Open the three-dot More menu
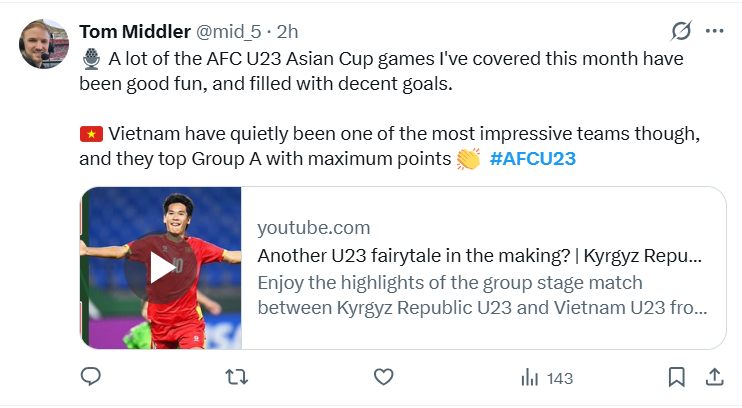The height and width of the screenshot is (408, 742). click(714, 31)
